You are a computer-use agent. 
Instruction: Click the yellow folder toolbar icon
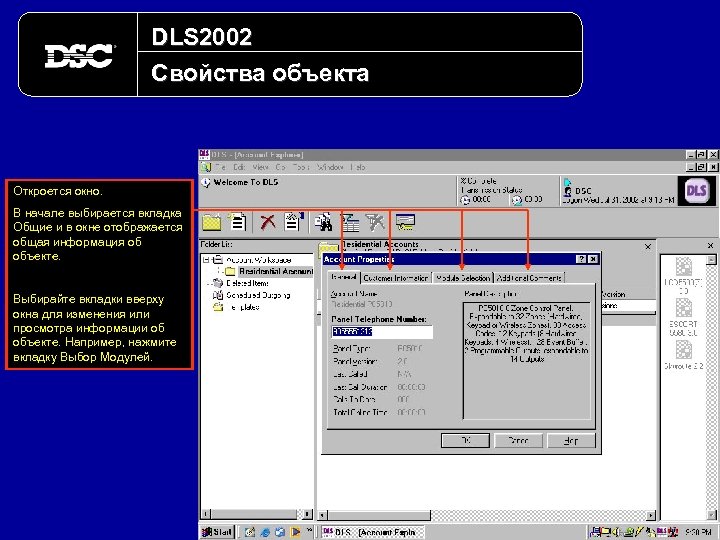(x=212, y=222)
